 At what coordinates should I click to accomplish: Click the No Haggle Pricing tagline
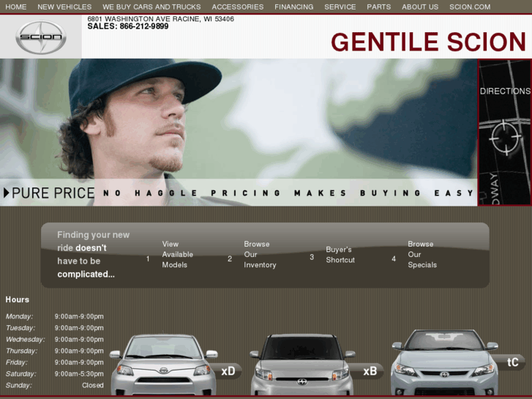[288, 193]
